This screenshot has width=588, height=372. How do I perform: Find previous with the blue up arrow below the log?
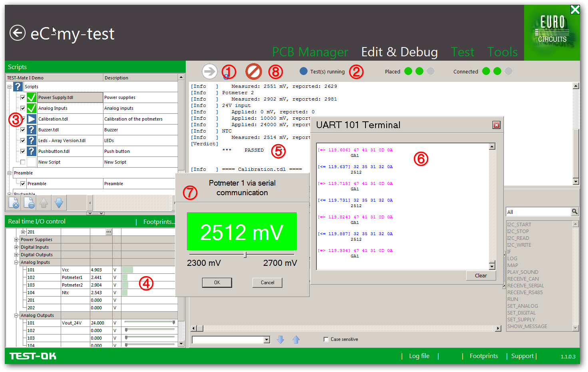tap(296, 340)
